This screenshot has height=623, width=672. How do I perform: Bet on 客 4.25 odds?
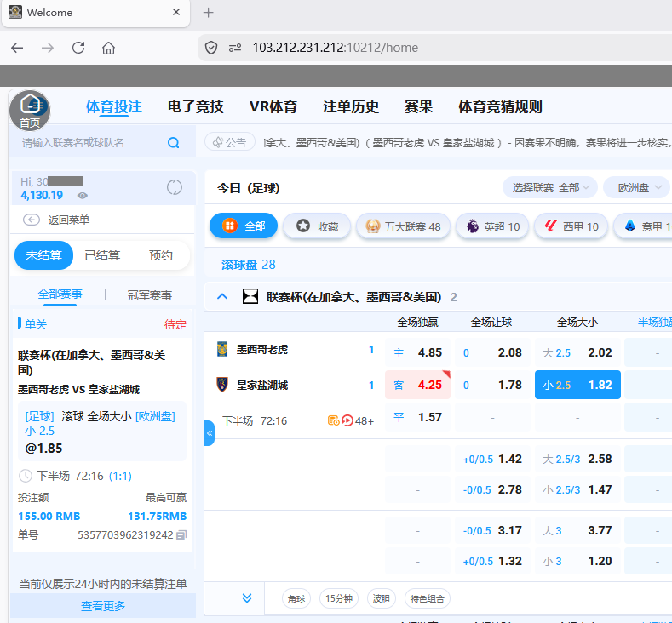pos(417,385)
